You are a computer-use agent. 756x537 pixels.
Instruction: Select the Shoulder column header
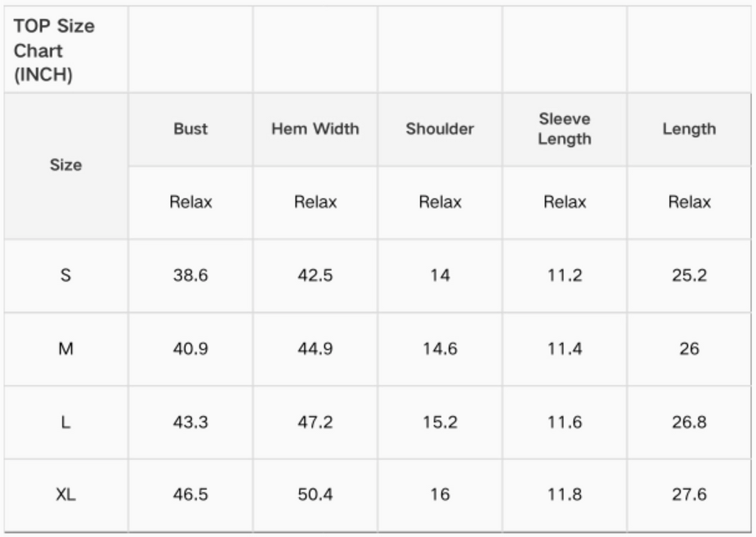(440, 128)
